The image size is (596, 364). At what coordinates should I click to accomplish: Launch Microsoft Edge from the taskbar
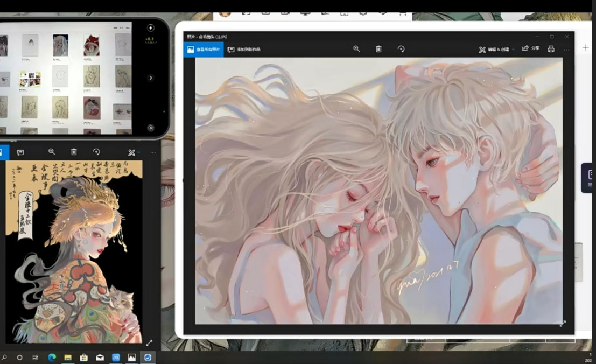click(x=52, y=357)
